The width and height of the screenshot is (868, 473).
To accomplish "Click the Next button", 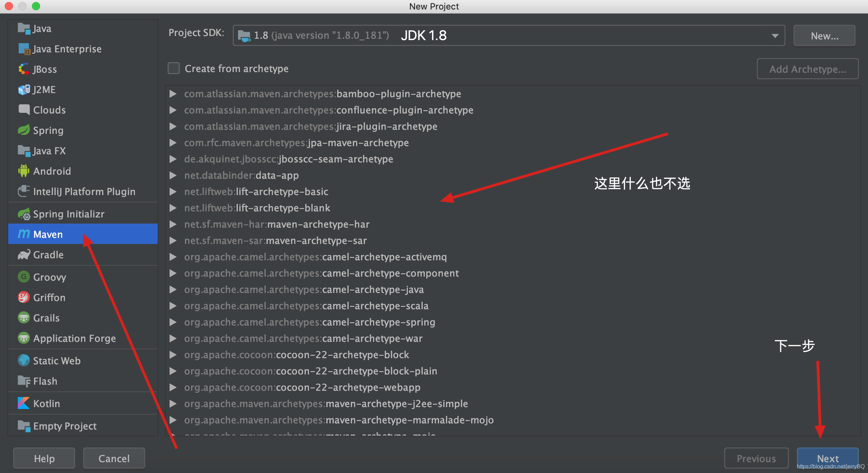I will 828,458.
